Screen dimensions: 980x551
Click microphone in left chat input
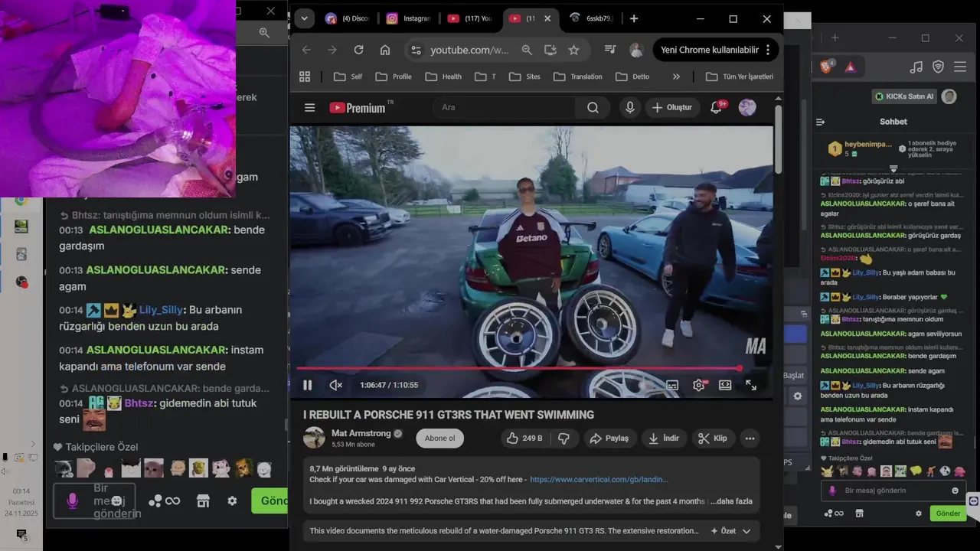[x=72, y=500]
